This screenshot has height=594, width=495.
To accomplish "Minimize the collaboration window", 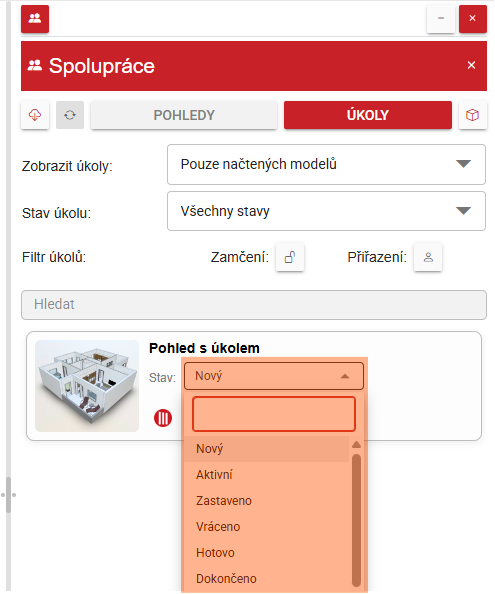I will pos(441,19).
